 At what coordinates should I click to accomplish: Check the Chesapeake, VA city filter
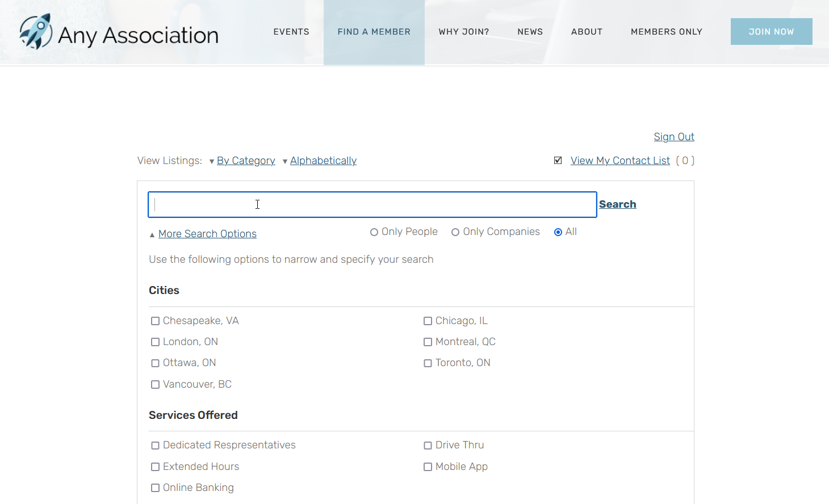155,321
